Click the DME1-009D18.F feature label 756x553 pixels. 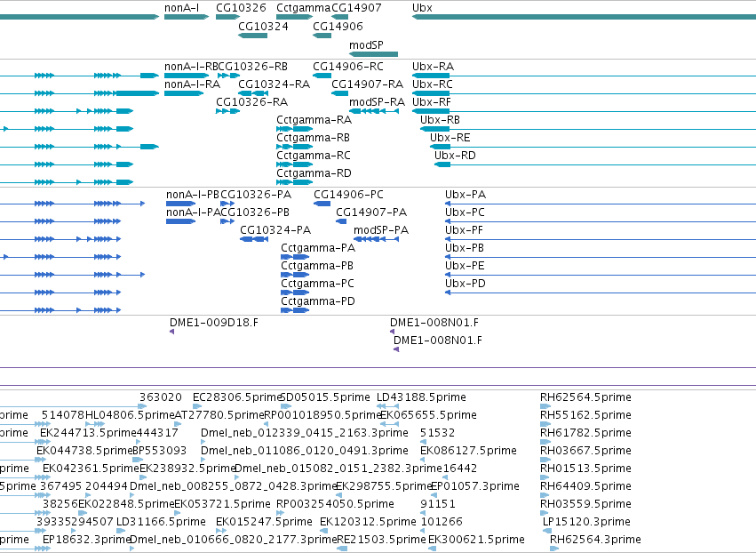[214, 323]
